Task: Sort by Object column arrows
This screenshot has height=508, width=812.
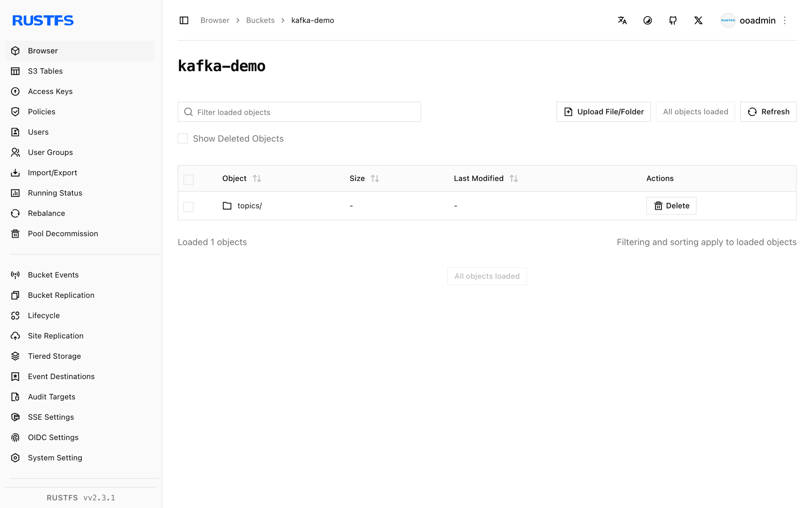Action: [x=257, y=178]
